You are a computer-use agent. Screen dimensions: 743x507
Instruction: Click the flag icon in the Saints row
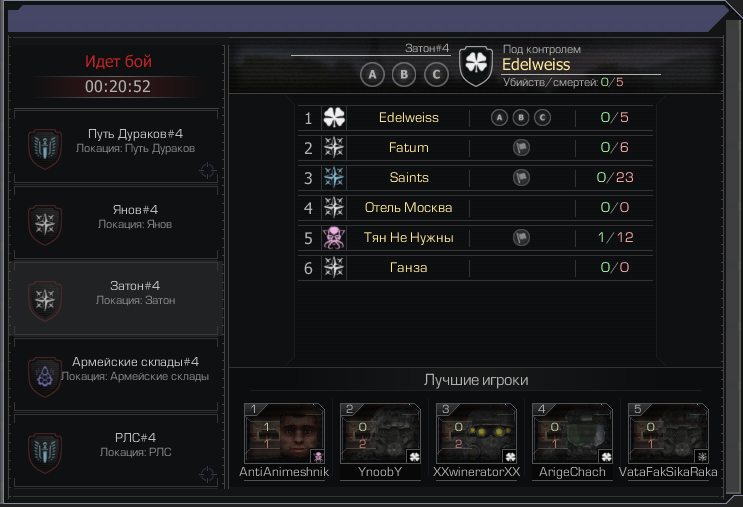click(521, 178)
